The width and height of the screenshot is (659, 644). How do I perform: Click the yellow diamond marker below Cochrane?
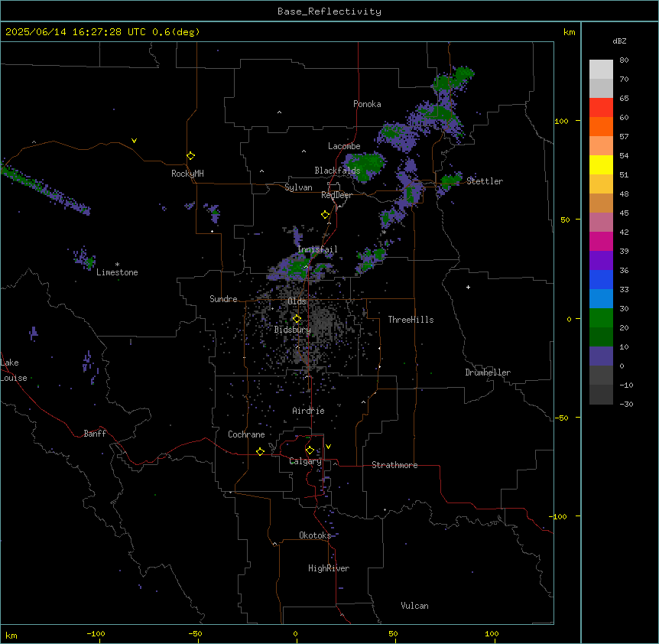point(260,451)
